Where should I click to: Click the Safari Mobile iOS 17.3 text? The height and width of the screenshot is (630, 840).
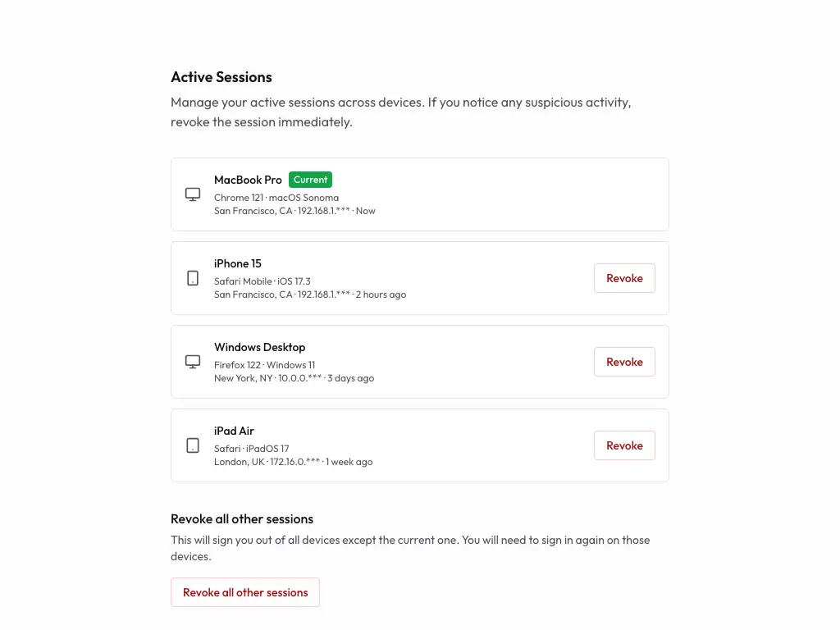[x=262, y=281]
